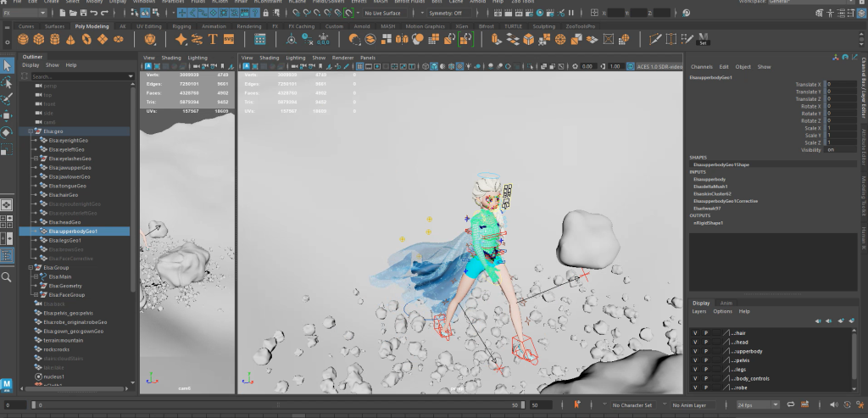Click Elsa:skinCluster62 in the INPUTS list

[x=712, y=194]
